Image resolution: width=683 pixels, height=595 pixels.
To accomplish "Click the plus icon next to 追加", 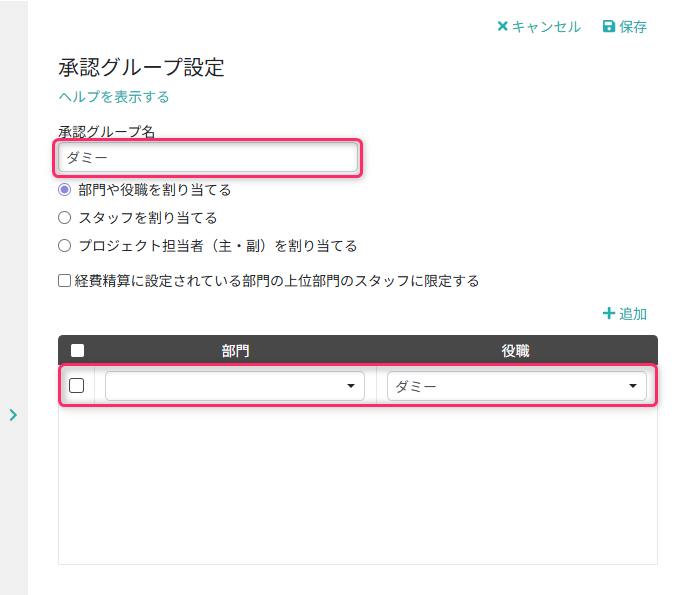I will point(608,314).
